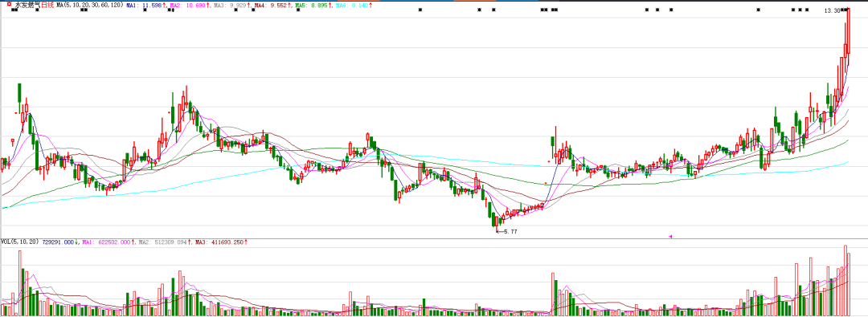Click the 13.30 high price label
The image size is (868, 317).
832,10
